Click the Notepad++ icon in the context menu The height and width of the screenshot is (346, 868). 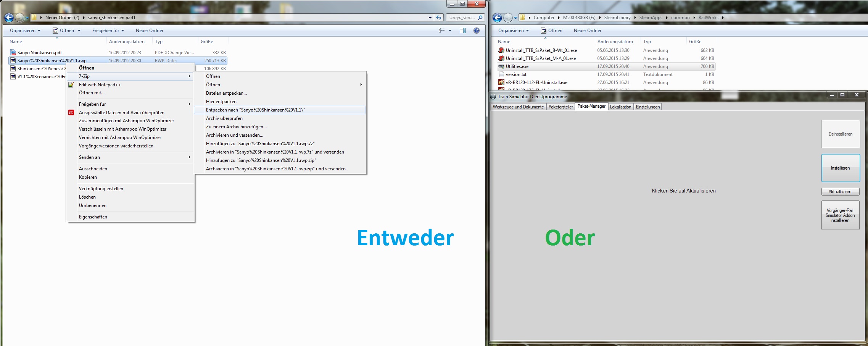[71, 85]
